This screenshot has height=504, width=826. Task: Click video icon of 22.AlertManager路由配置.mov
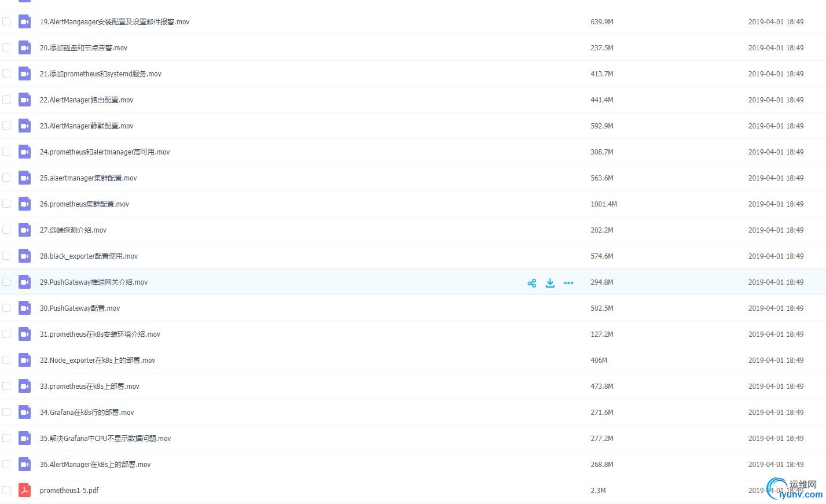(24, 100)
